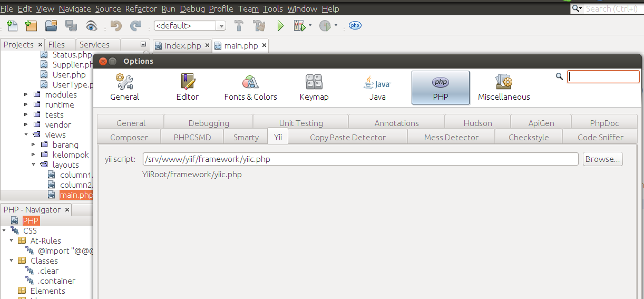
Task: Click the New Project toolbar icon
Action: [x=31, y=25]
